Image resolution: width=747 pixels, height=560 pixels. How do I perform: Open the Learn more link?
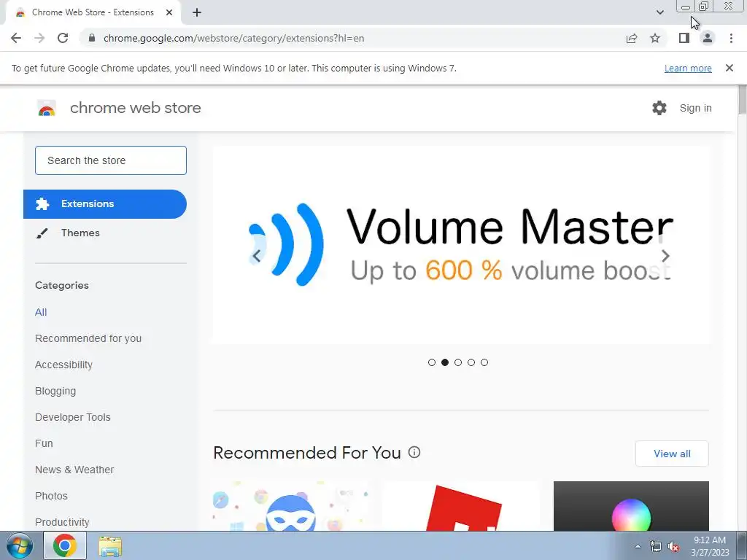coord(688,68)
